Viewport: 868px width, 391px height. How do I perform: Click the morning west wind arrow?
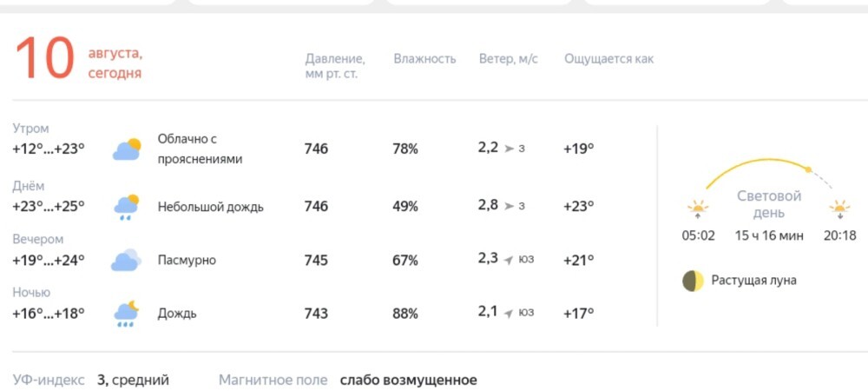[x=510, y=149]
